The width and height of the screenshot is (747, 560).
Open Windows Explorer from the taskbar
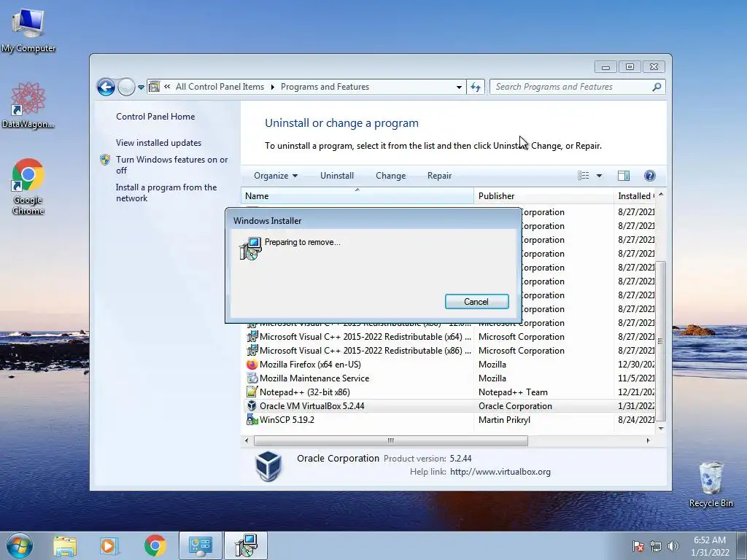click(65, 545)
